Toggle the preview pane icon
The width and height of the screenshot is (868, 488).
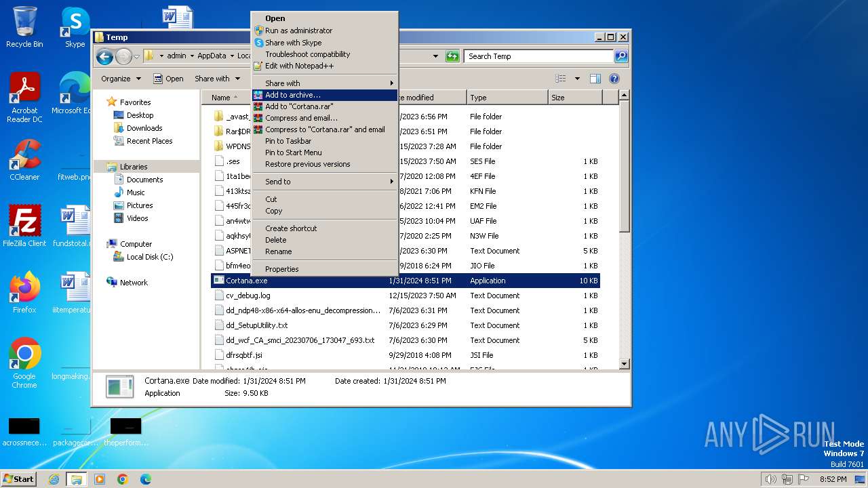595,79
